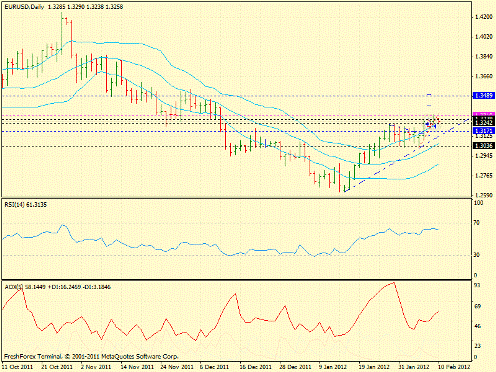The width and height of the screenshot is (496, 372).
Task: Click the 19 Jan 2012 date label
Action: (374, 367)
